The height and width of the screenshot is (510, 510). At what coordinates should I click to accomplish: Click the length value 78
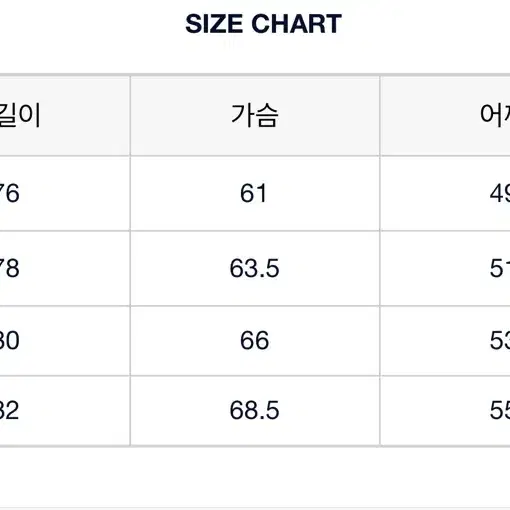10,268
